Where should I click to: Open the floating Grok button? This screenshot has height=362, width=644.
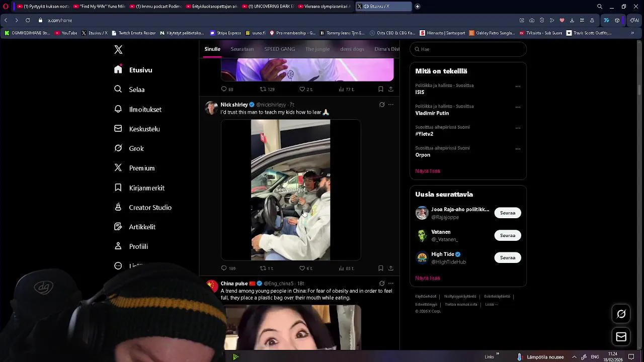[621, 314]
